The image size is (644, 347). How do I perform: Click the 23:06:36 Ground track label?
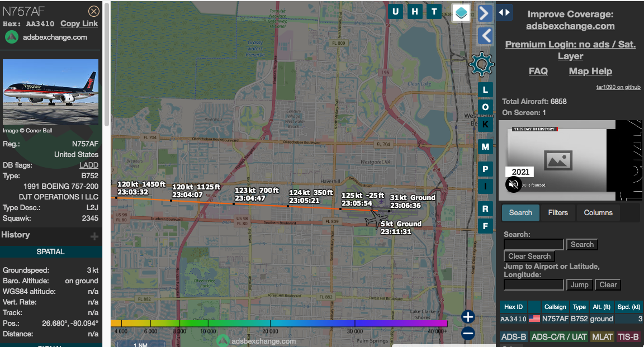click(x=413, y=201)
